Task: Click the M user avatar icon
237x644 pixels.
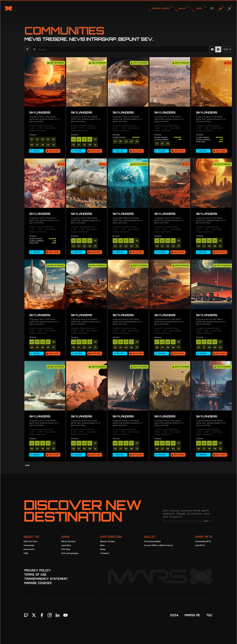Action: [x=212, y=8]
